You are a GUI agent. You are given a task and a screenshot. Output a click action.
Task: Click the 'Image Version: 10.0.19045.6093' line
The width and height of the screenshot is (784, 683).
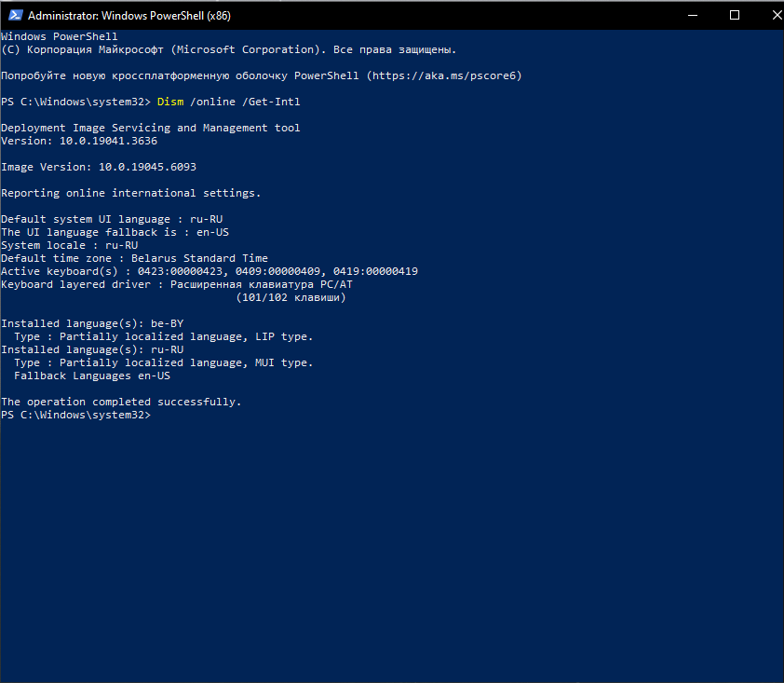click(x=99, y=167)
